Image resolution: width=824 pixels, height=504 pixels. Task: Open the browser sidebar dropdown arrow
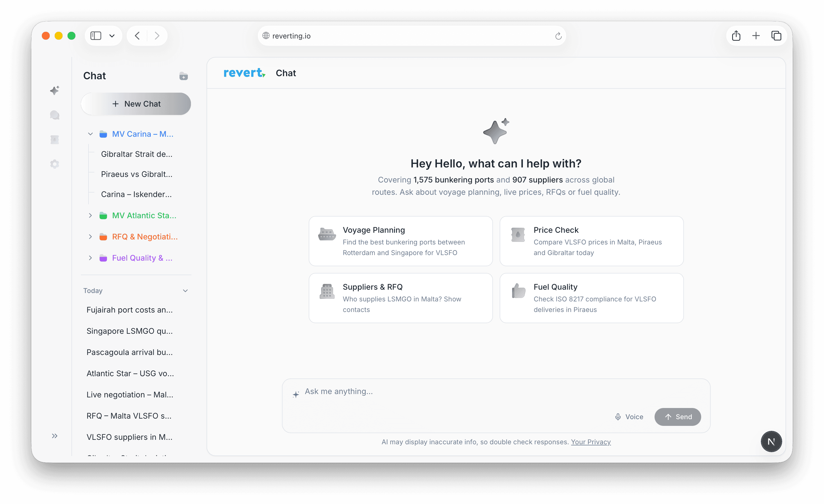[112, 36]
